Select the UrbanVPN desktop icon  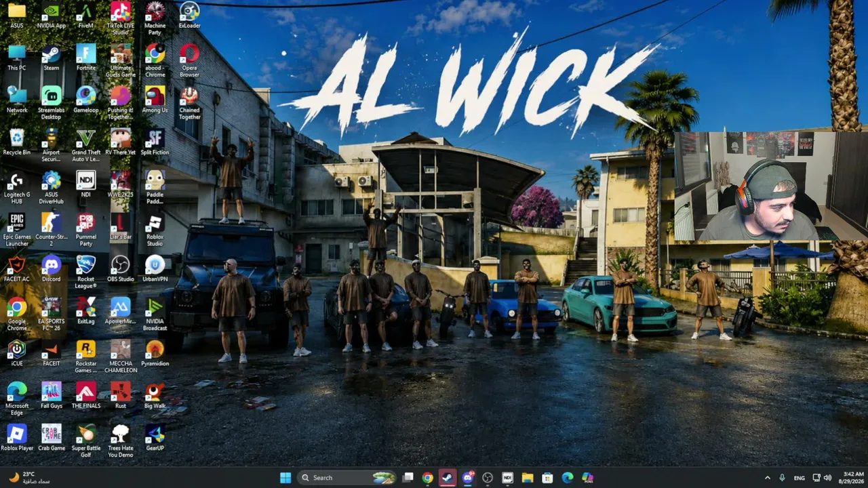155,268
